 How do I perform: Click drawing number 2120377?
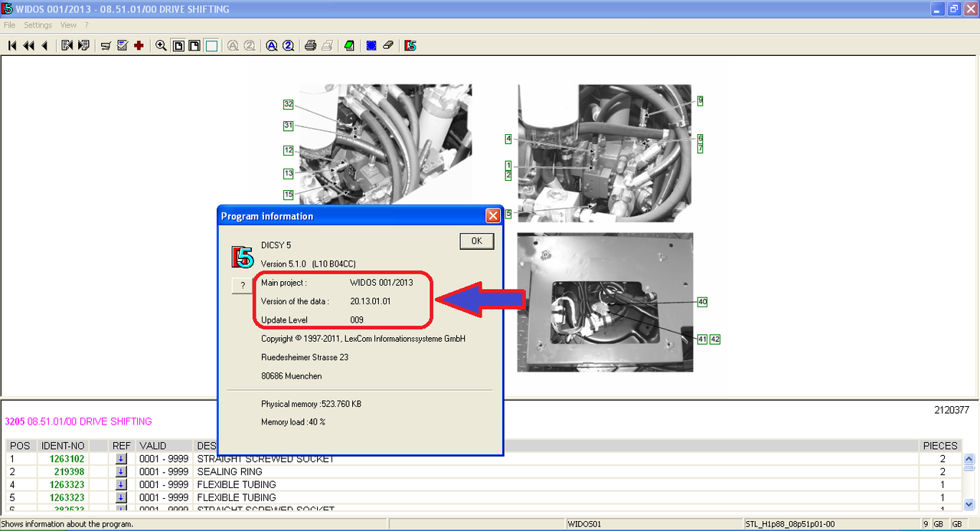coord(951,411)
